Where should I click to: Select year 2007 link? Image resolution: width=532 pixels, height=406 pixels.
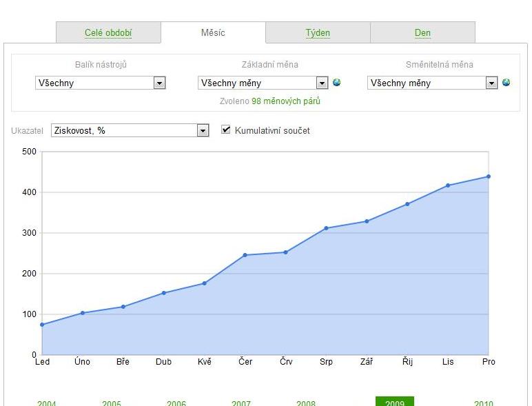tap(241, 403)
